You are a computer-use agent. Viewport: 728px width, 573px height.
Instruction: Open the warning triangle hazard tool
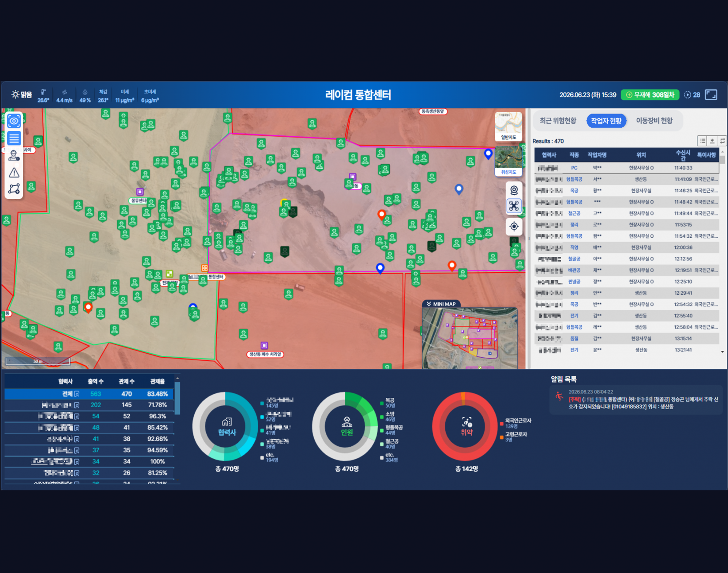[14, 173]
